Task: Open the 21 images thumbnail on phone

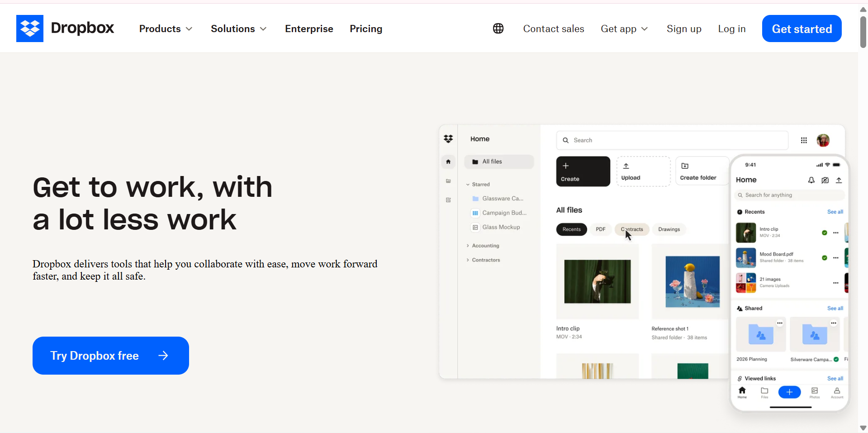Action: coord(746,283)
